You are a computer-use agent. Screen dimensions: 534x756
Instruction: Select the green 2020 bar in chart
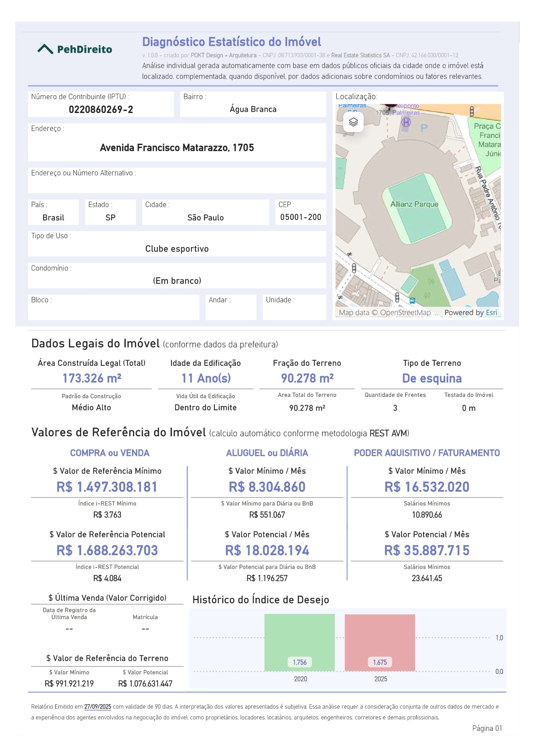pos(299,642)
